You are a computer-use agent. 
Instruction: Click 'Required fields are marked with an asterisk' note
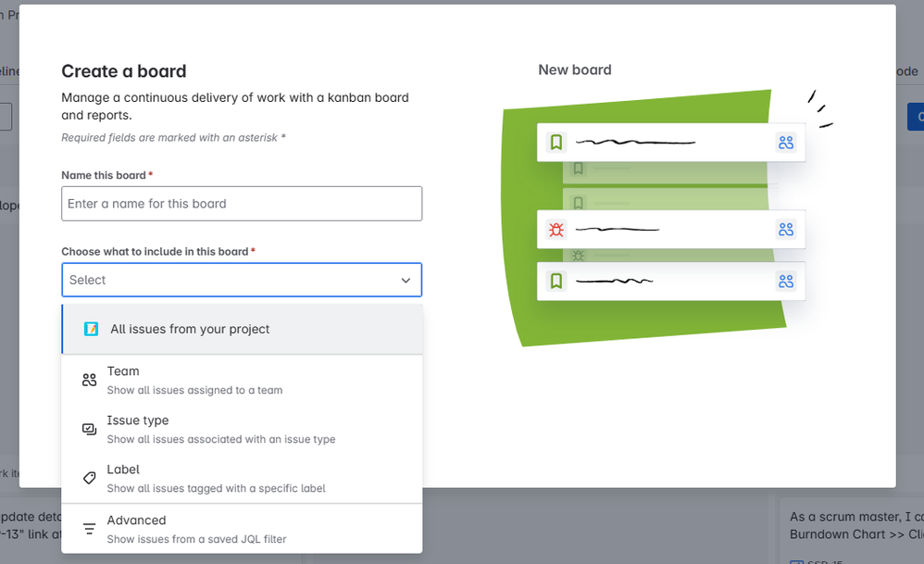point(173,137)
